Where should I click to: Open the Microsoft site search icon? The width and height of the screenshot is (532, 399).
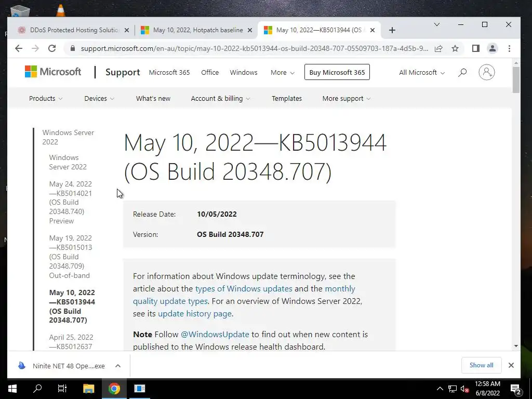[462, 72]
